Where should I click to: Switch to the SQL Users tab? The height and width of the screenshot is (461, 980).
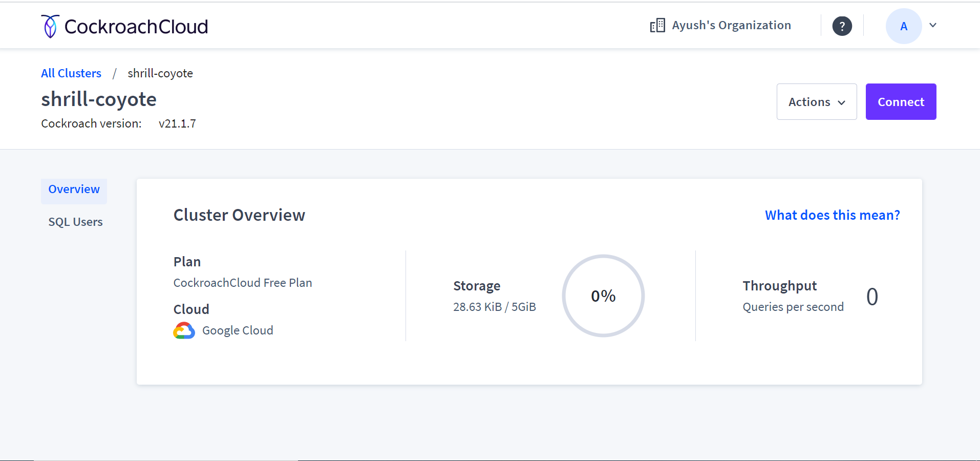pyautogui.click(x=76, y=222)
